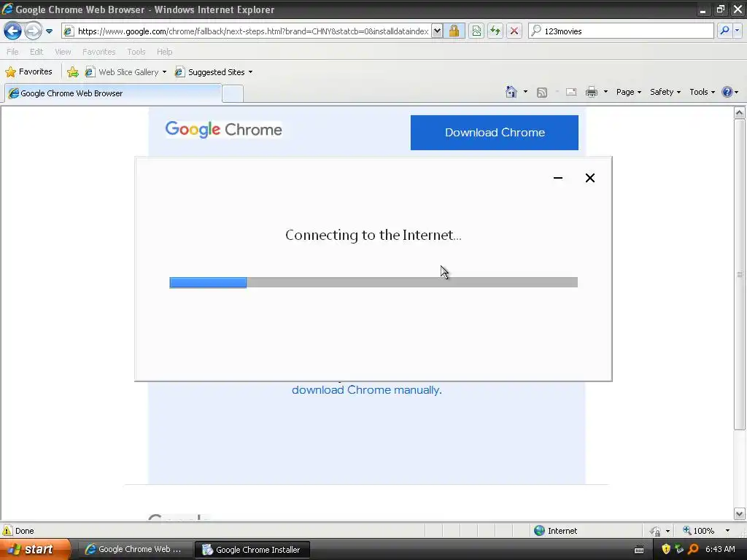Run search with the magnifier button

(724, 31)
